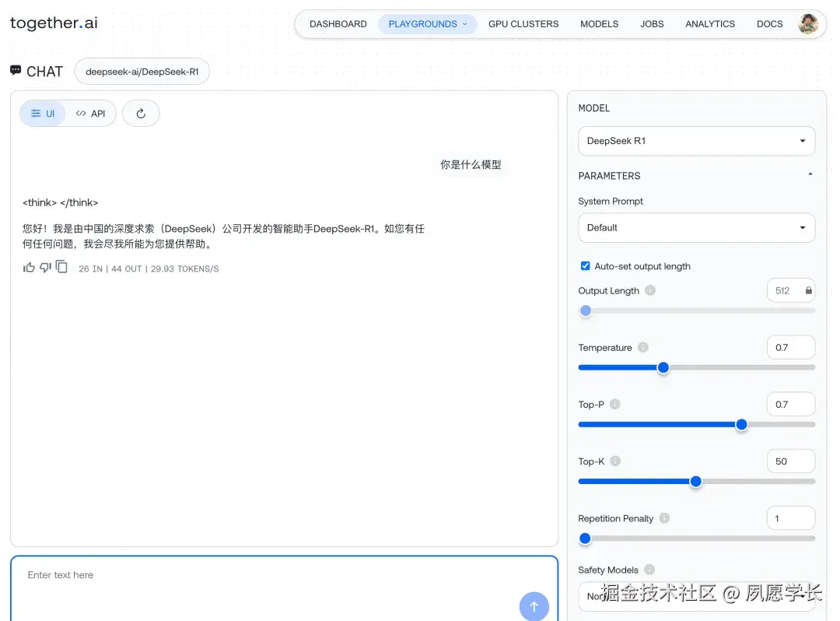Click the thumbs up icon below the response
840x621 pixels.
click(x=29, y=267)
